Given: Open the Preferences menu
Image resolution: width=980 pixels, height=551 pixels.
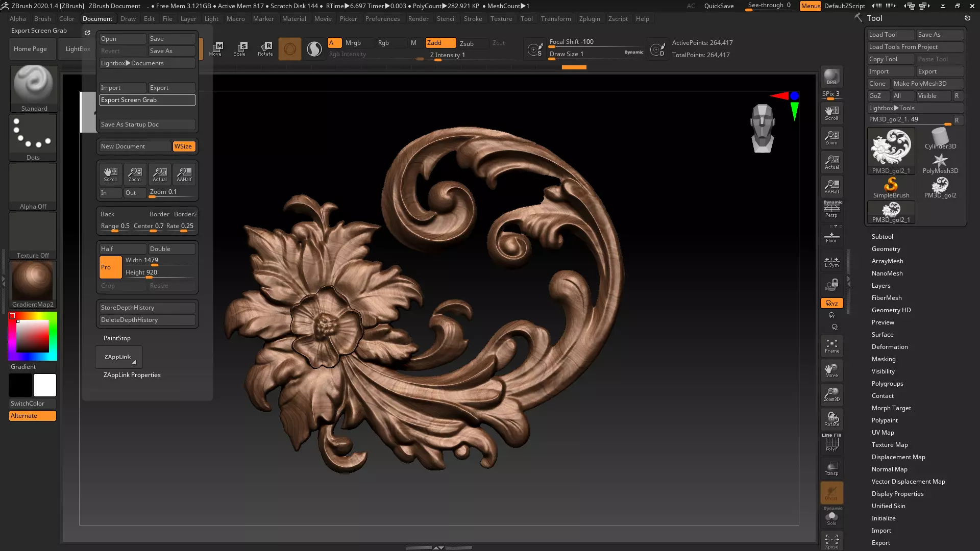Looking at the screenshot, I should (x=382, y=19).
